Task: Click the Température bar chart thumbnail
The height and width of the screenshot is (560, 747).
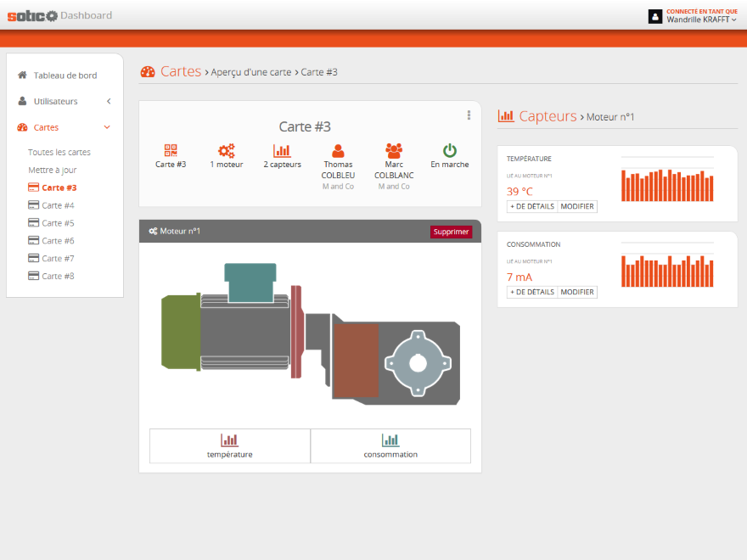Action: click(667, 180)
